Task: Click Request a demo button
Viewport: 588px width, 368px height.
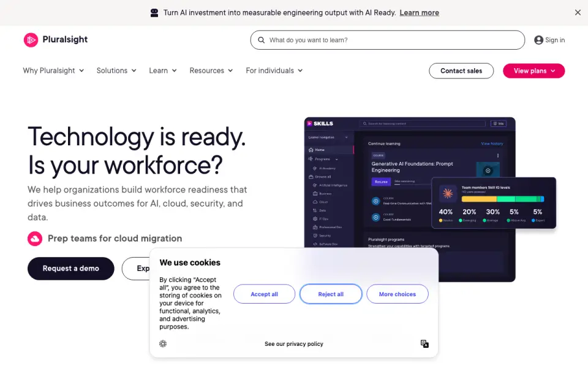Action: [x=71, y=269]
